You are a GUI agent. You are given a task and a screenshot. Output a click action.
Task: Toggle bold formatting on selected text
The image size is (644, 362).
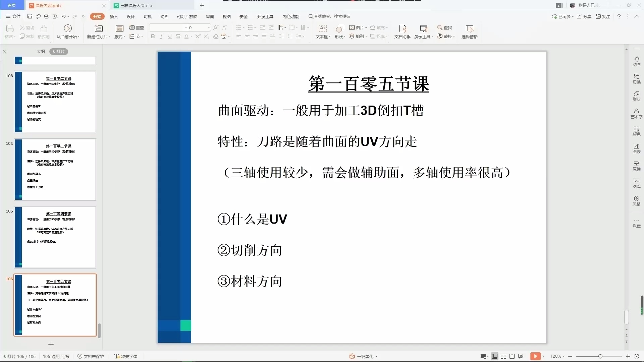point(153,36)
